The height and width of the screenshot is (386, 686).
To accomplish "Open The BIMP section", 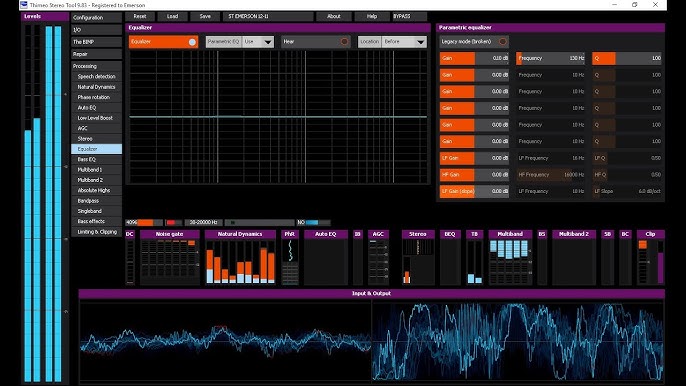I will click(x=96, y=42).
